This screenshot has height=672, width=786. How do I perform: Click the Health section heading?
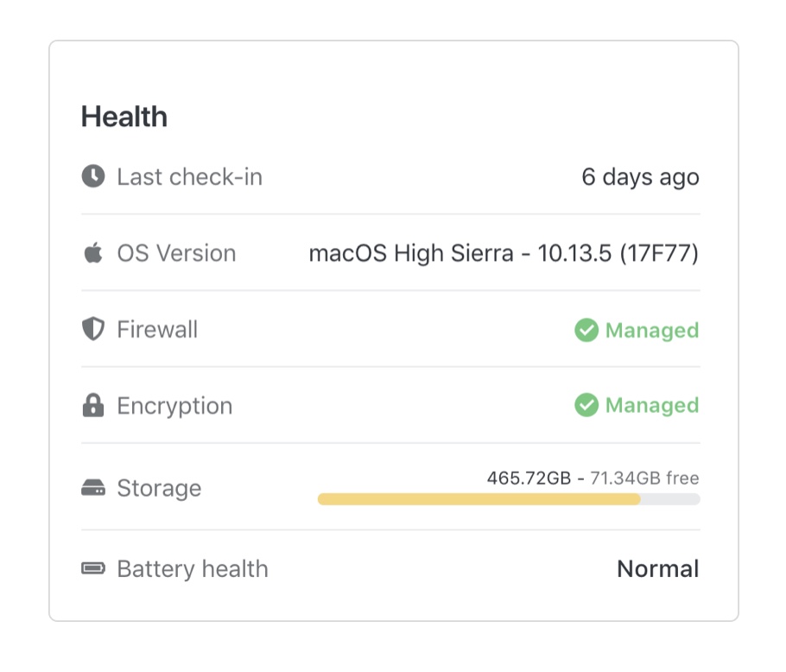tap(124, 117)
